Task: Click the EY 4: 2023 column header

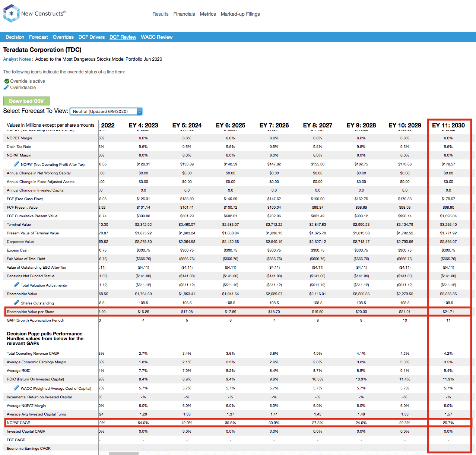Action: [x=143, y=125]
